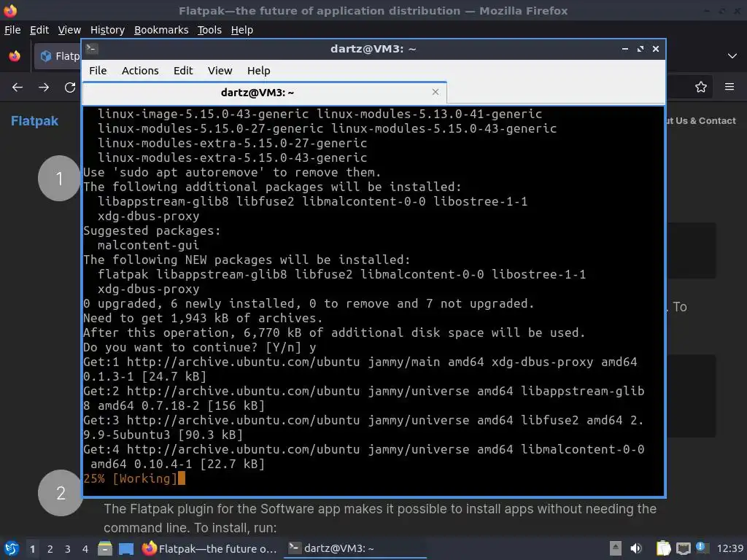Open Firefox History menu
The image size is (747, 560).
click(107, 30)
